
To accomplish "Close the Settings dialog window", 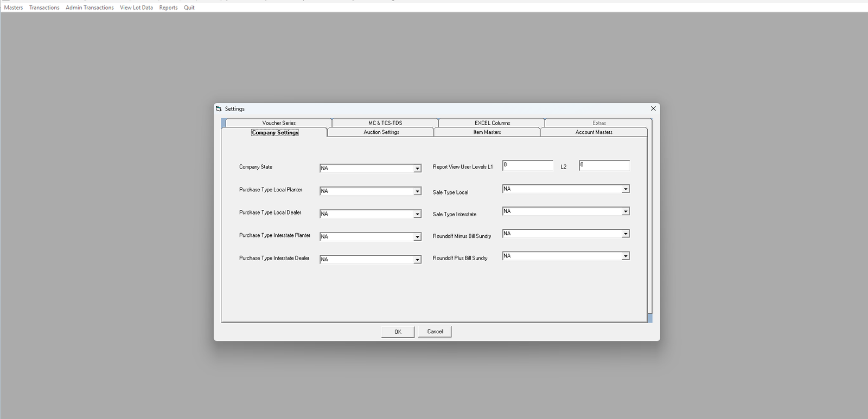I will click(x=653, y=108).
